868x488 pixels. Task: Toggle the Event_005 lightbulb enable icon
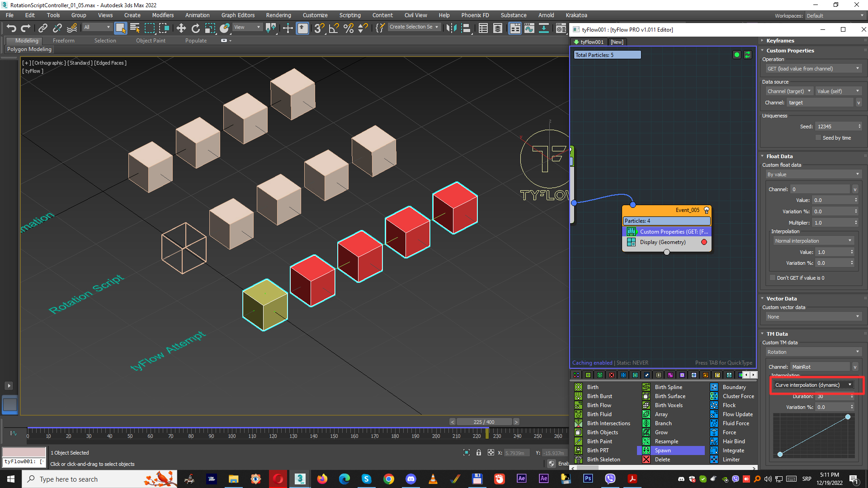pyautogui.click(x=707, y=210)
